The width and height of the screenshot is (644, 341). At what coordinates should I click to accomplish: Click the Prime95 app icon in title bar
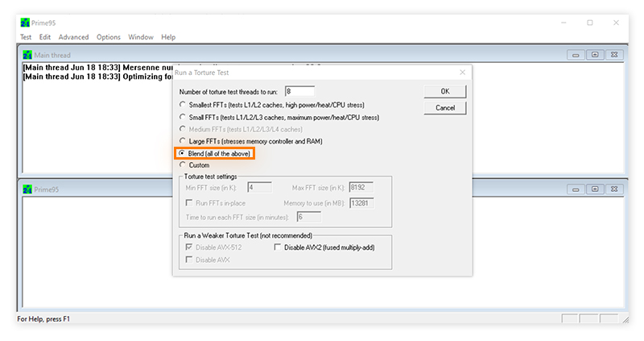click(x=25, y=23)
